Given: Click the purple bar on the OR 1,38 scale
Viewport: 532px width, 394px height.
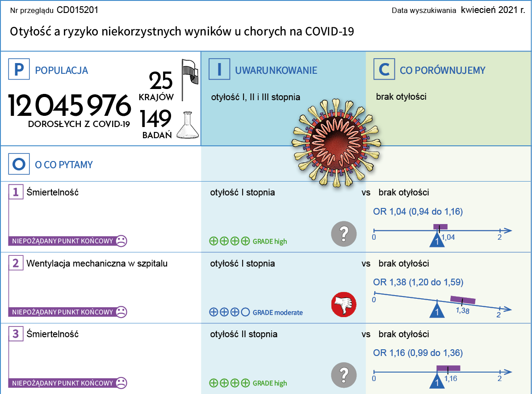Looking at the screenshot, I should coord(462,300).
